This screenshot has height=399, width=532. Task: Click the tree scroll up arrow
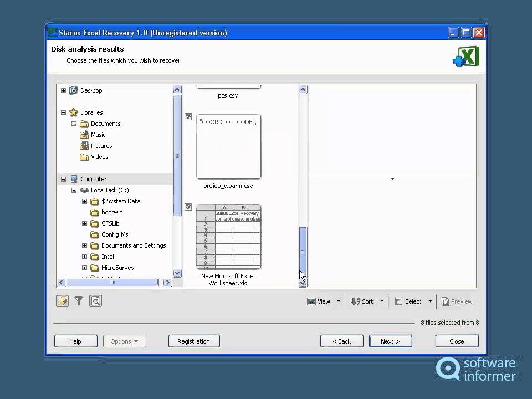(x=177, y=90)
